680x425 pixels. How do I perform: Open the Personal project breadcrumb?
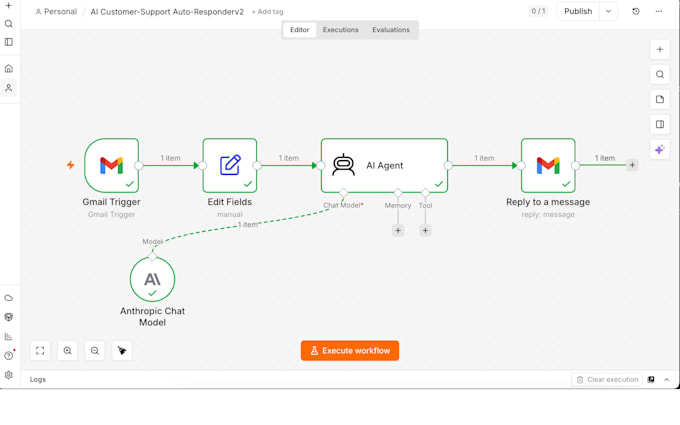click(x=56, y=12)
